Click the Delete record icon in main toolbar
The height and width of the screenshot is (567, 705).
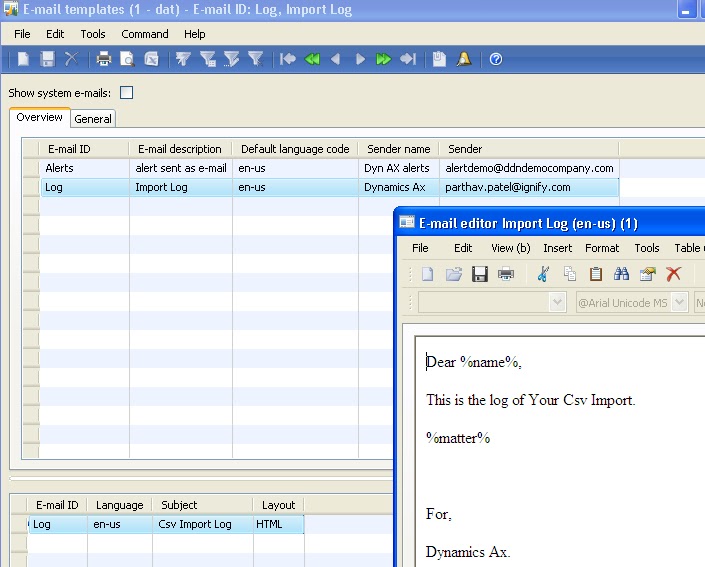[71, 59]
